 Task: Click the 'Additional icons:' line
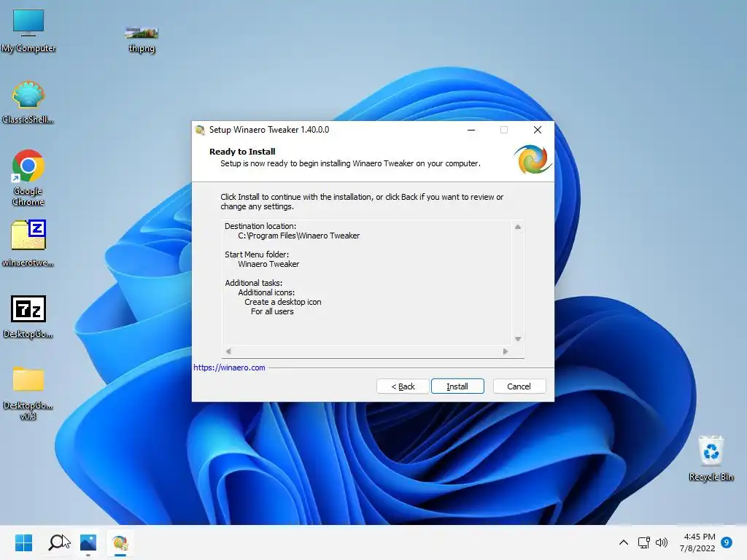pyautogui.click(x=266, y=292)
